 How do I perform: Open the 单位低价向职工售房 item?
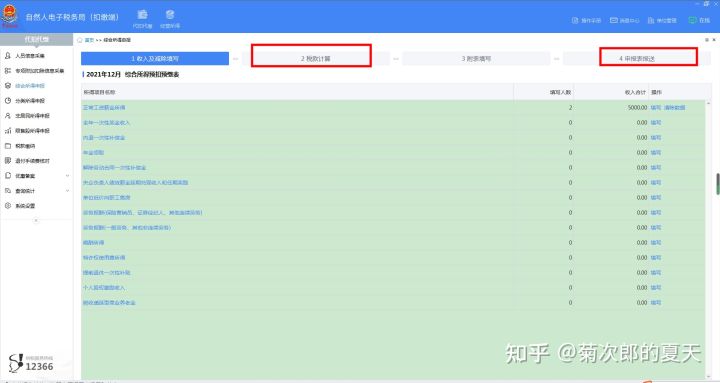point(107,197)
